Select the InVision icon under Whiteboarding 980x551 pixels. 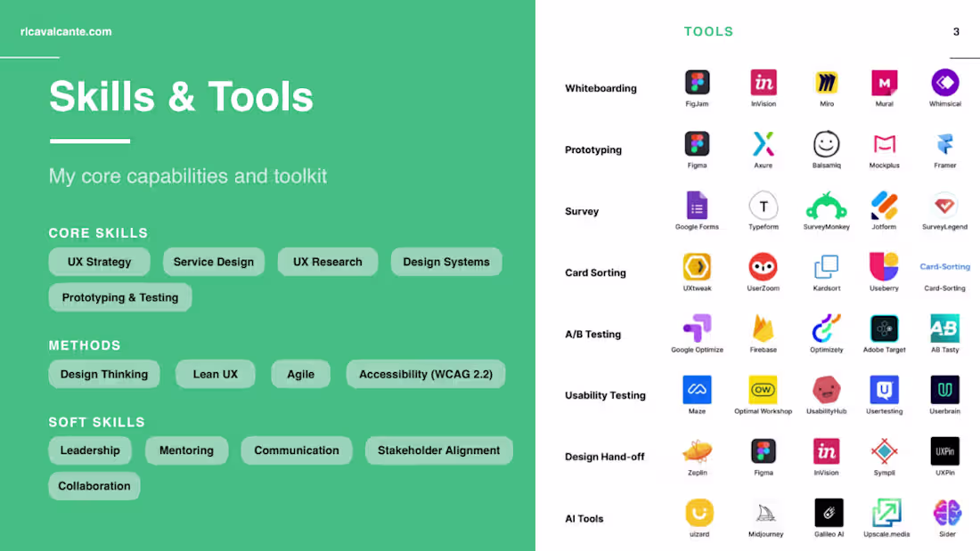(x=764, y=83)
